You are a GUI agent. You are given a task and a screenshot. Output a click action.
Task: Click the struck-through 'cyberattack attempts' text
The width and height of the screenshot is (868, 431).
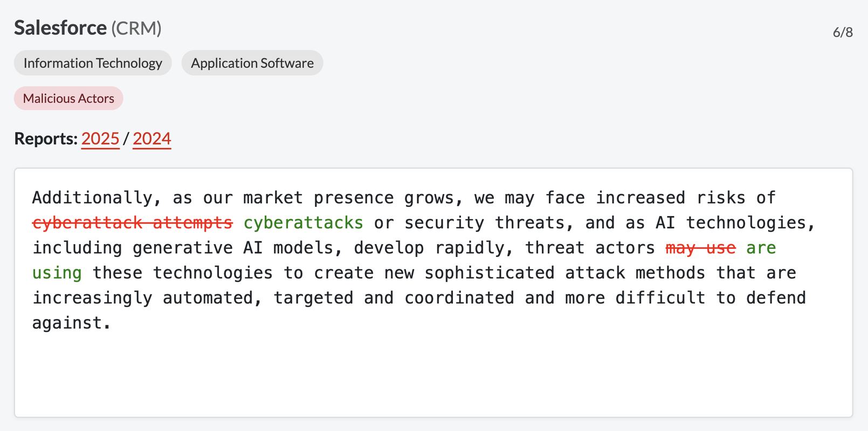click(x=133, y=223)
